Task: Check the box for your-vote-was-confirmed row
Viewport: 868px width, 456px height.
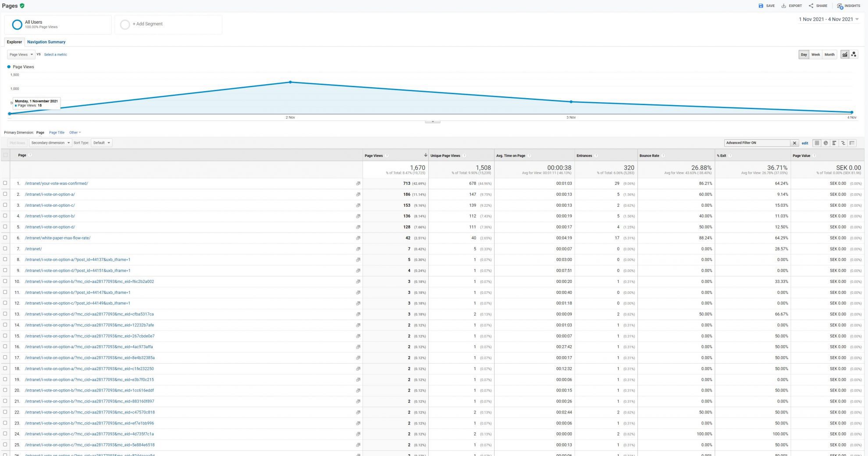Action: click(x=5, y=183)
